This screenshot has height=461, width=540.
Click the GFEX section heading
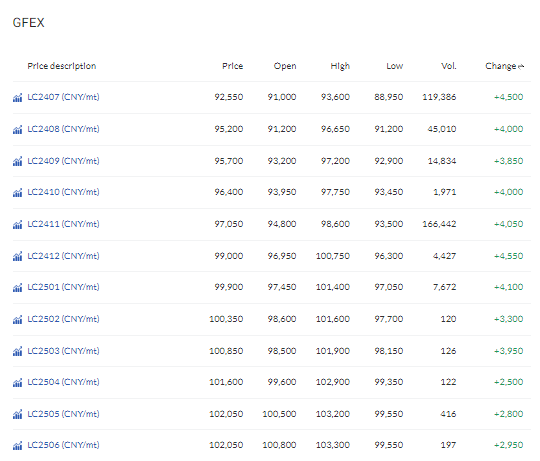click(x=29, y=23)
